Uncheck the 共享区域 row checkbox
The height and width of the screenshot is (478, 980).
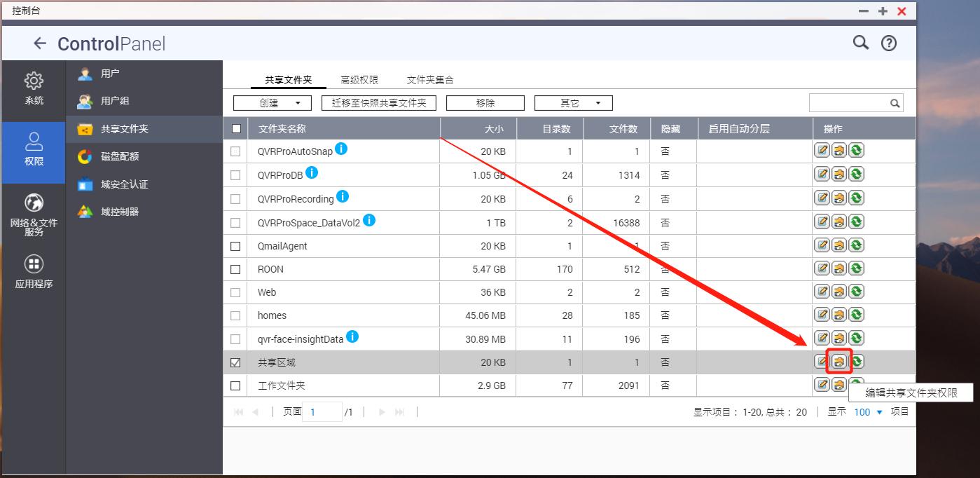[235, 362]
